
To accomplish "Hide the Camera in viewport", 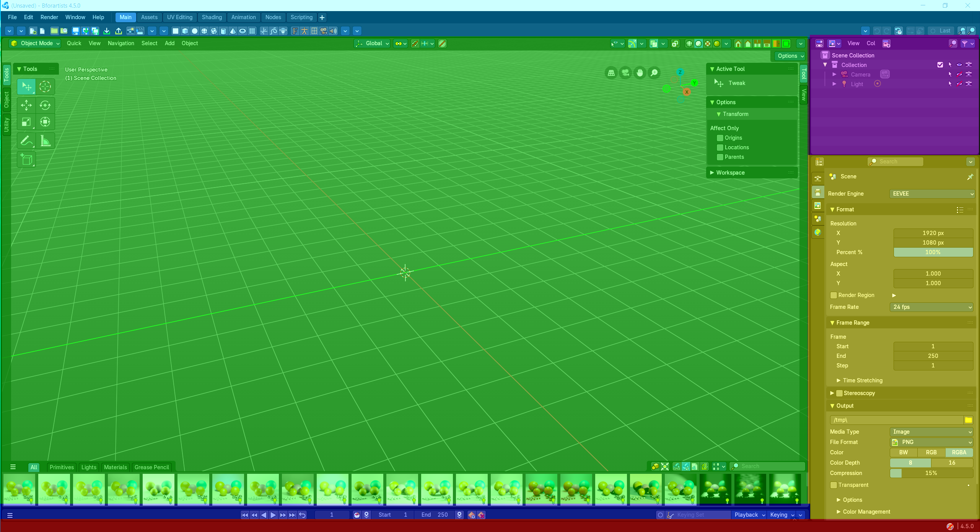I will tap(959, 74).
